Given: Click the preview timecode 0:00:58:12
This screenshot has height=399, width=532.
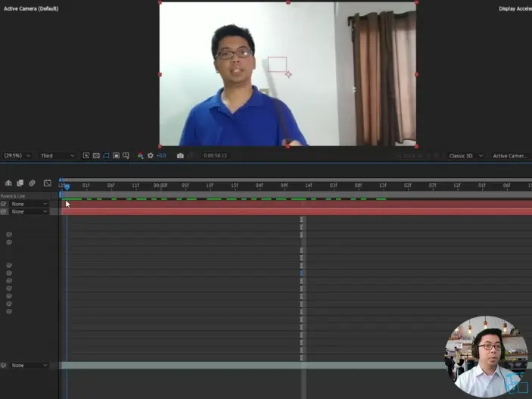Looking at the screenshot, I should pyautogui.click(x=216, y=156).
